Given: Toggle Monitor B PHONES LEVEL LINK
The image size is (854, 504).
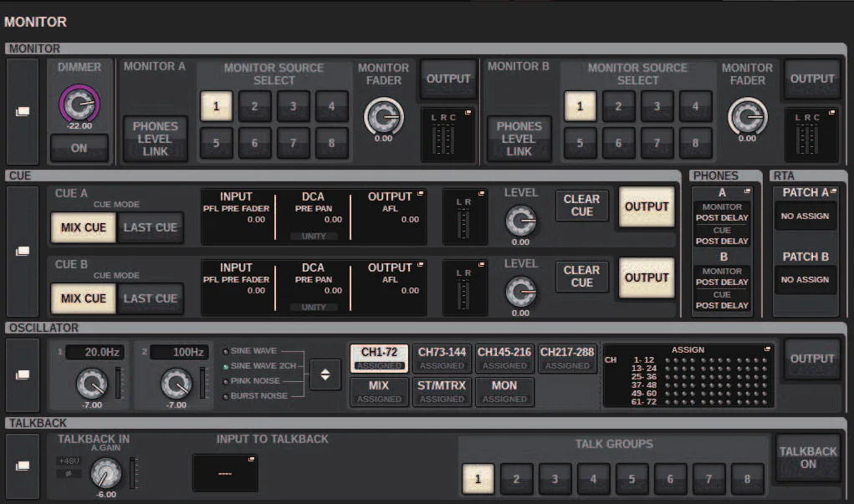Looking at the screenshot, I should [519, 139].
